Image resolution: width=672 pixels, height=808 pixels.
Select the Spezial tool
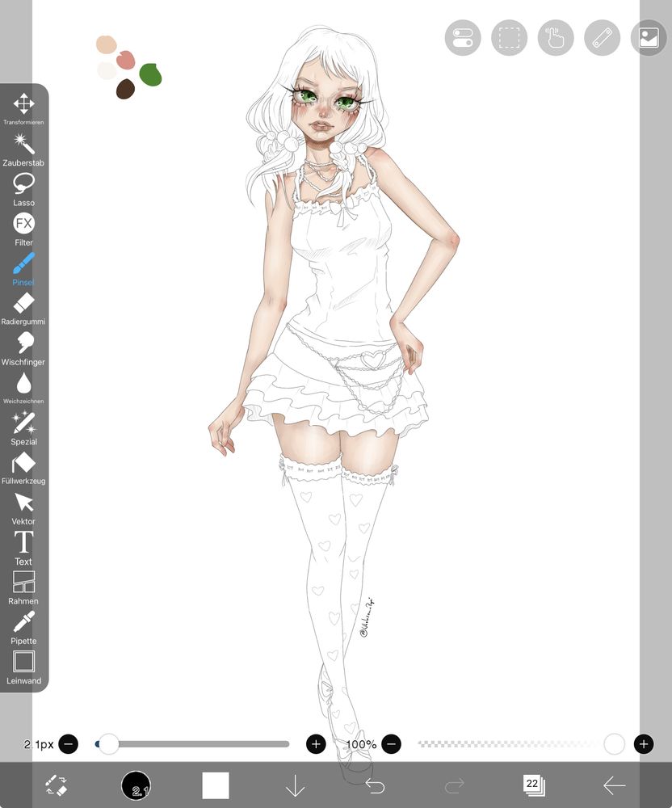[x=23, y=428]
